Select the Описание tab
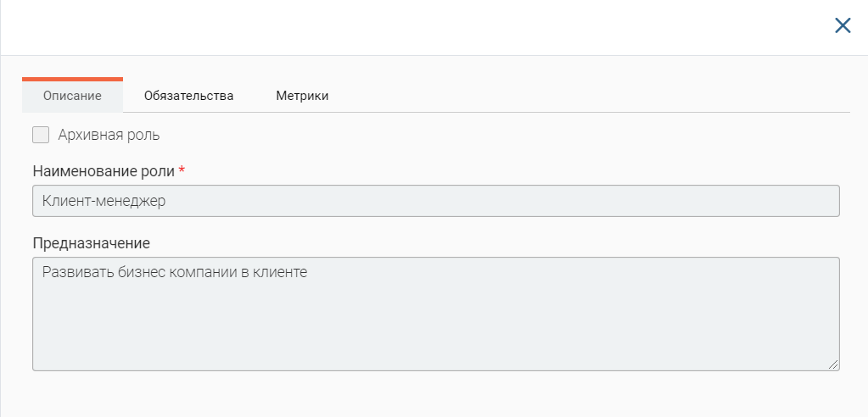 72,96
